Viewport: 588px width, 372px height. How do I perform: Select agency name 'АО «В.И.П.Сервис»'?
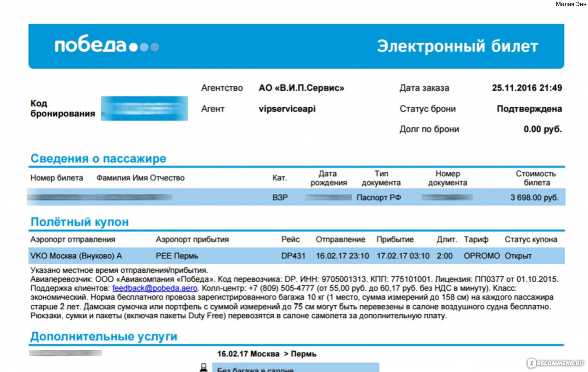click(301, 88)
